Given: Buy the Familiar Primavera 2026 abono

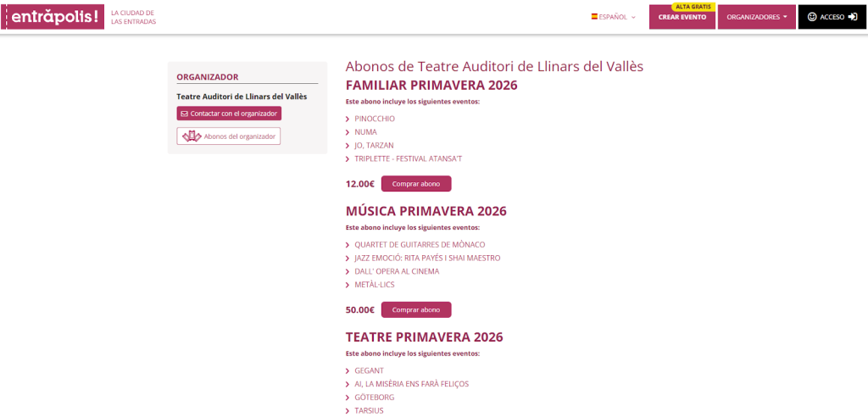Looking at the screenshot, I should point(415,184).
